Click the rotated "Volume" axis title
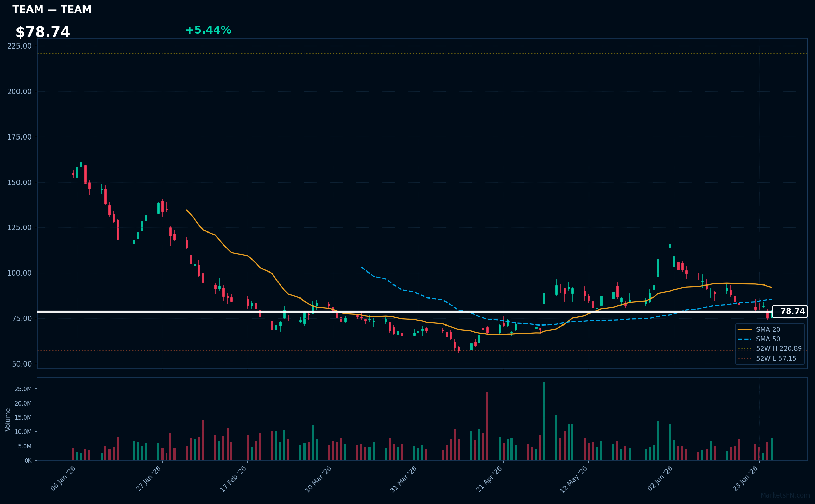 pos(8,420)
